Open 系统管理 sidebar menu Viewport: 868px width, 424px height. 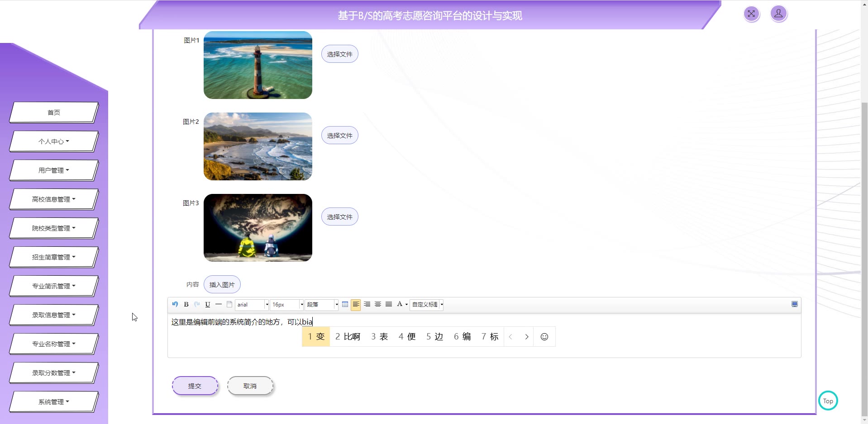54,402
